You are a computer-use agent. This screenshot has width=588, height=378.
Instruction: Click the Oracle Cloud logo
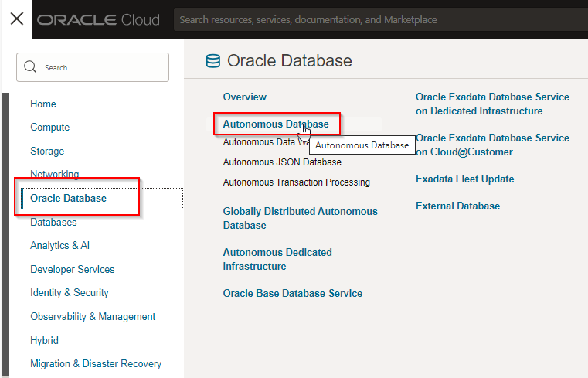[98, 19]
